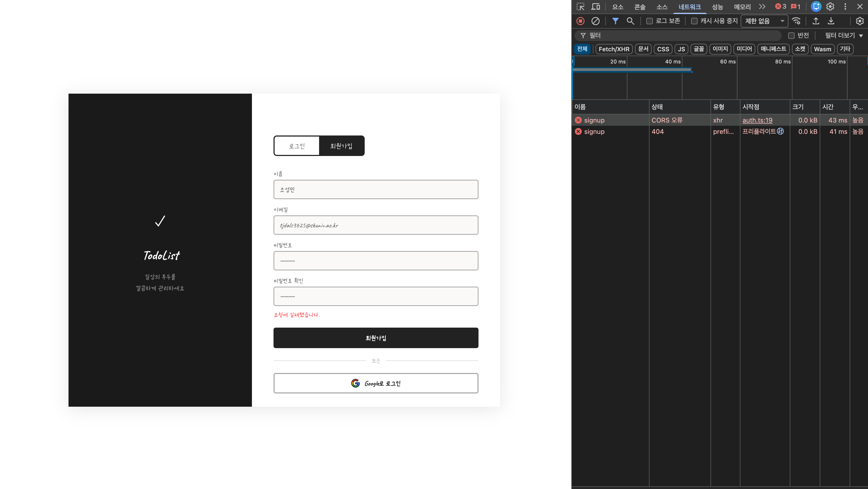Show the 1 issue counter
Image resolution: width=868 pixels, height=489 pixels.
tap(796, 7)
